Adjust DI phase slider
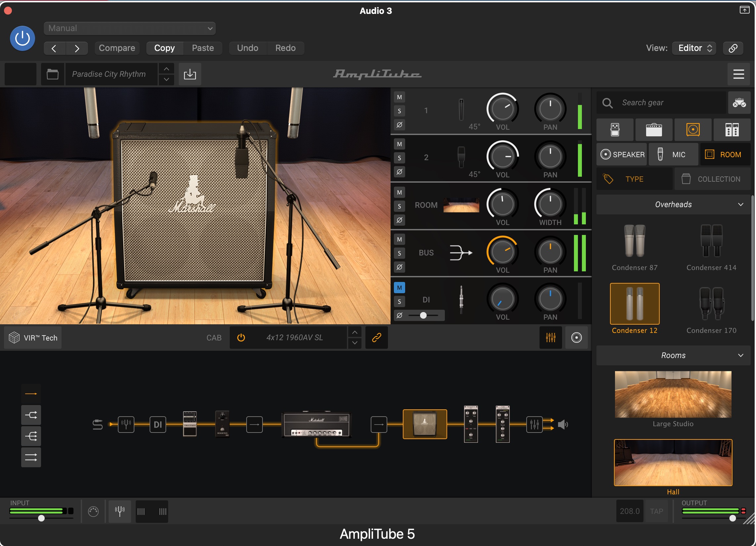The height and width of the screenshot is (546, 756). pyautogui.click(x=423, y=315)
